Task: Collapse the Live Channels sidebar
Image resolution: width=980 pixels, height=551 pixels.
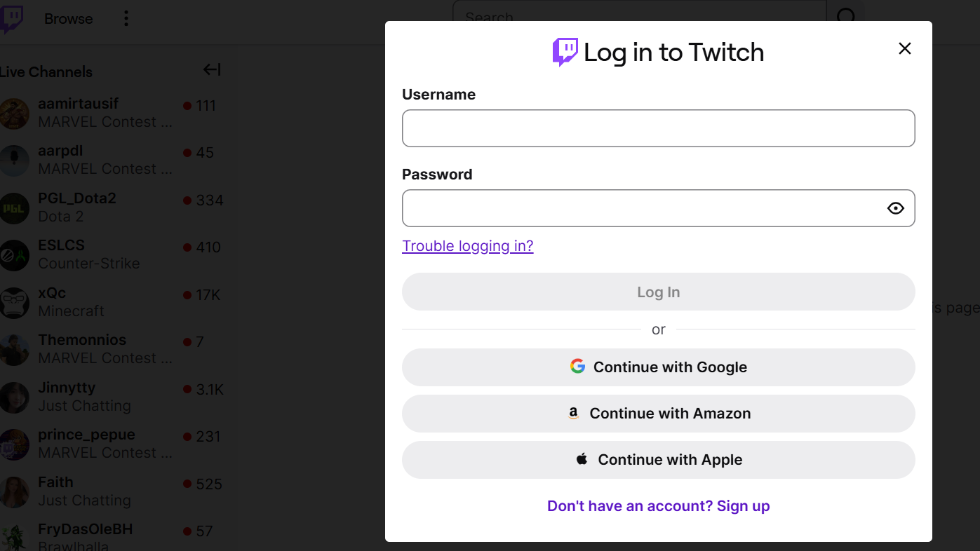Action: (212, 69)
